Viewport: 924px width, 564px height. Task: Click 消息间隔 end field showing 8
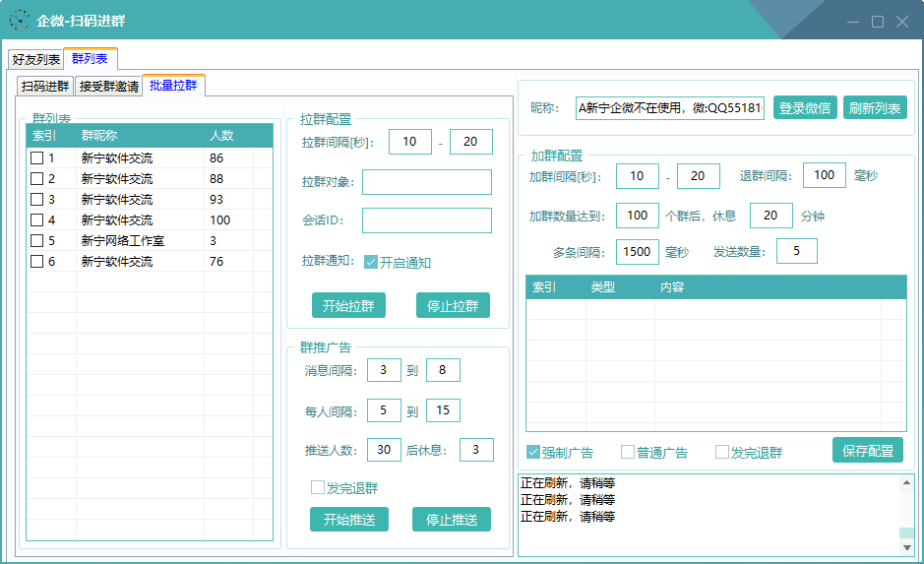[x=443, y=370]
